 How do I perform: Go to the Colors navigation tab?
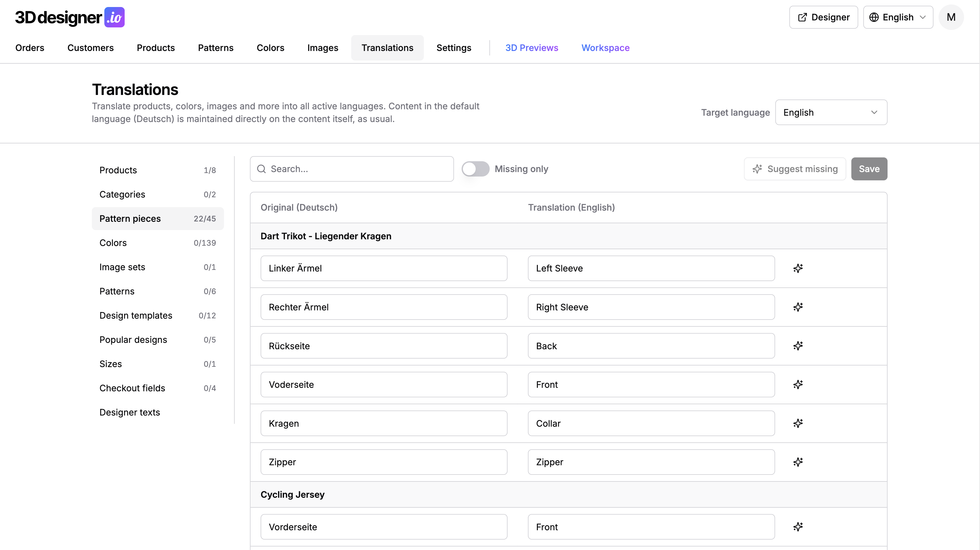(x=270, y=47)
